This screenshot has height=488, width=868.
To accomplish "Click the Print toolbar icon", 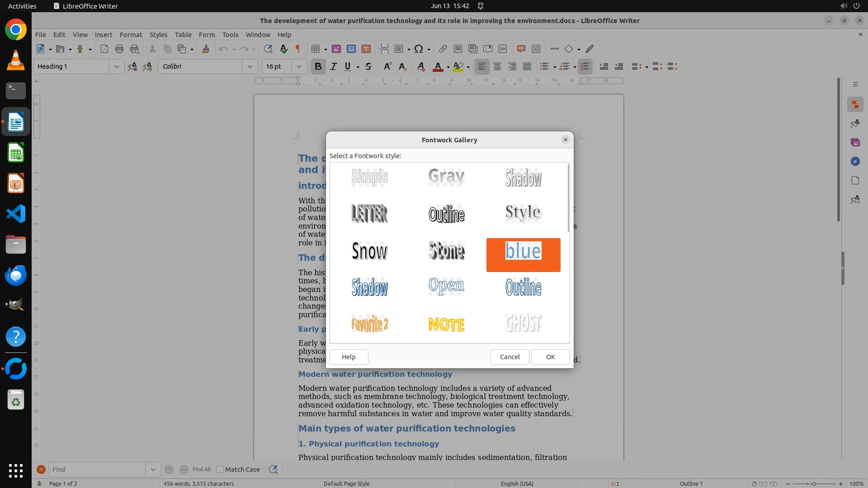I will tap(119, 49).
